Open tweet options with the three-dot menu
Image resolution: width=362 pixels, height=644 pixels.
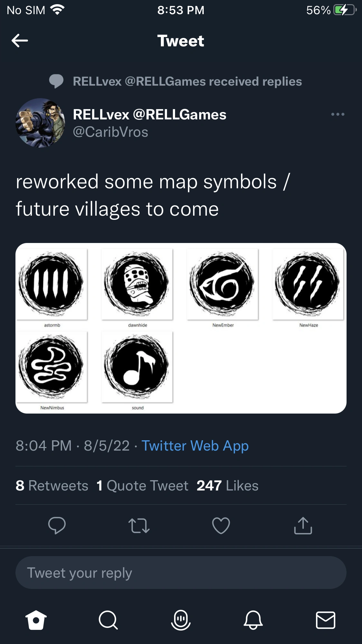pyautogui.click(x=338, y=114)
